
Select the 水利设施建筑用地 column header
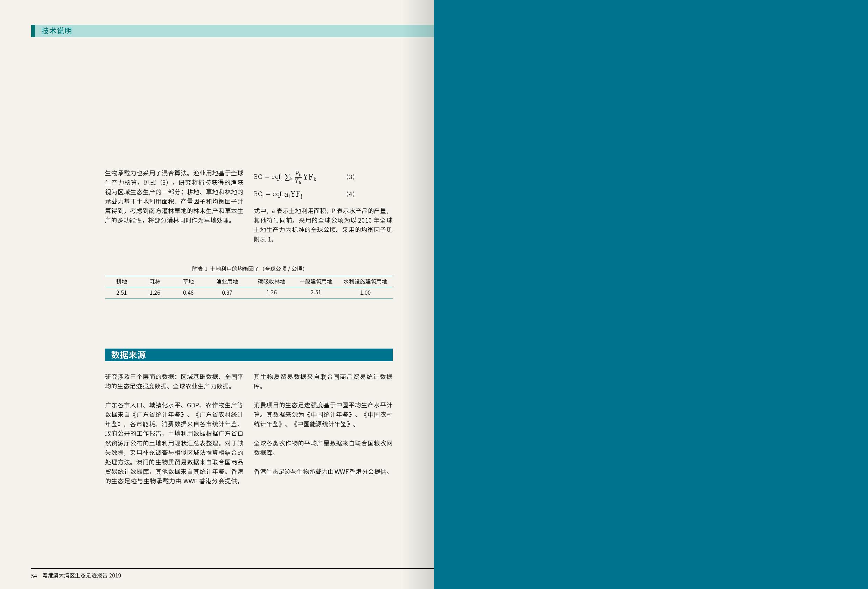coord(365,282)
